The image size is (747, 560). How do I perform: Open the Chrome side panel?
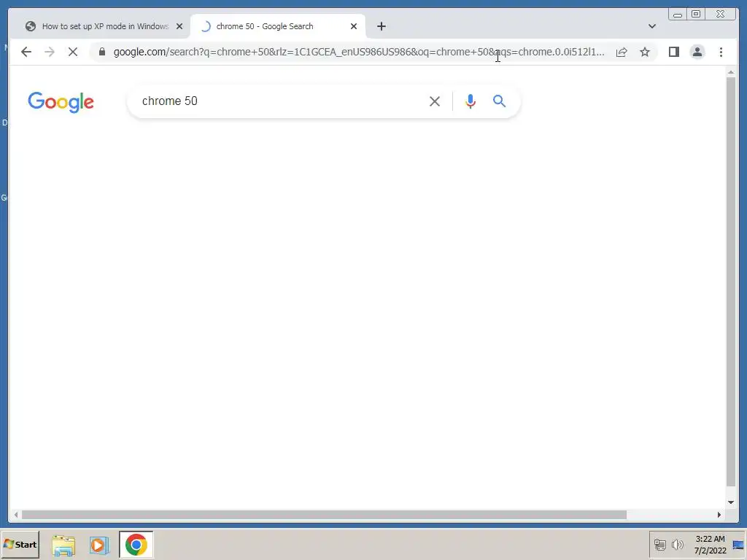pyautogui.click(x=673, y=52)
